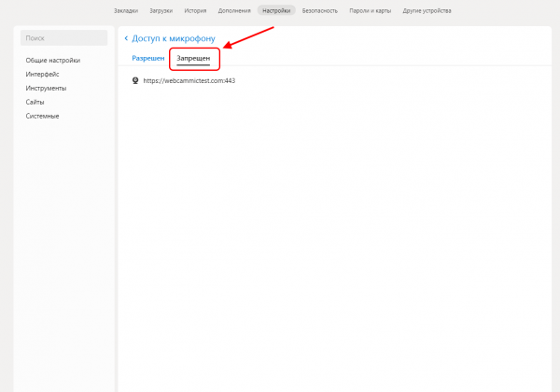Go to the Инструменты section
This screenshot has width=560, height=392.
click(x=46, y=88)
